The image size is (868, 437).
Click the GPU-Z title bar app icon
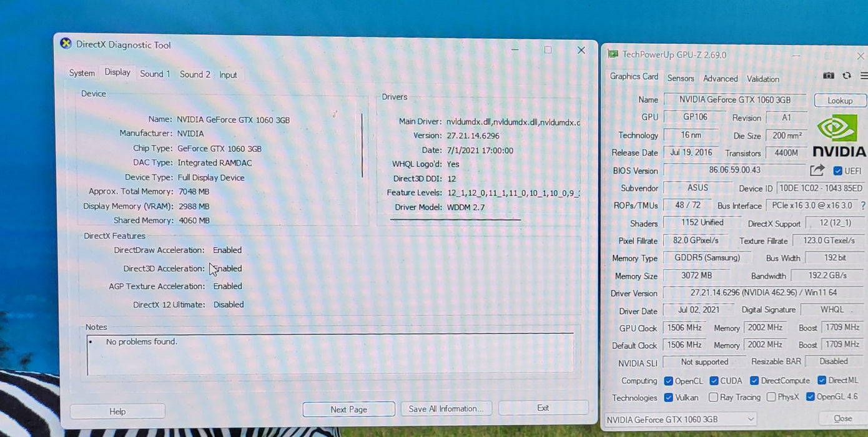coord(613,54)
